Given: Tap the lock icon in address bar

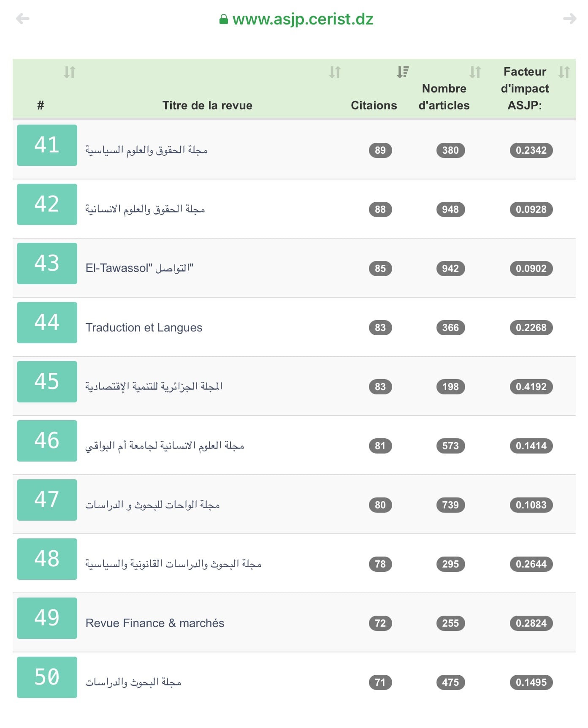Looking at the screenshot, I should pos(224,19).
